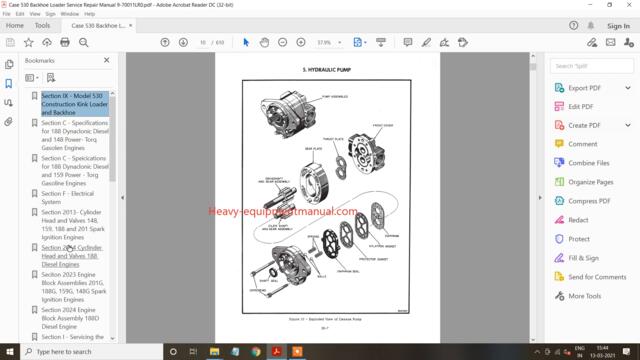The width and height of the screenshot is (640, 360).
Task: Open page thumbnails panel icon
Action: [9, 64]
